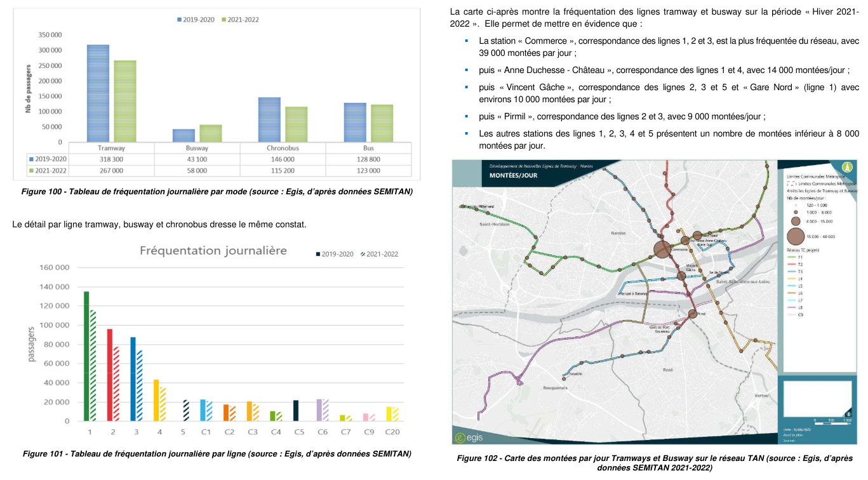
Task: Click the T2 red line legend entry
Action: tap(794, 264)
